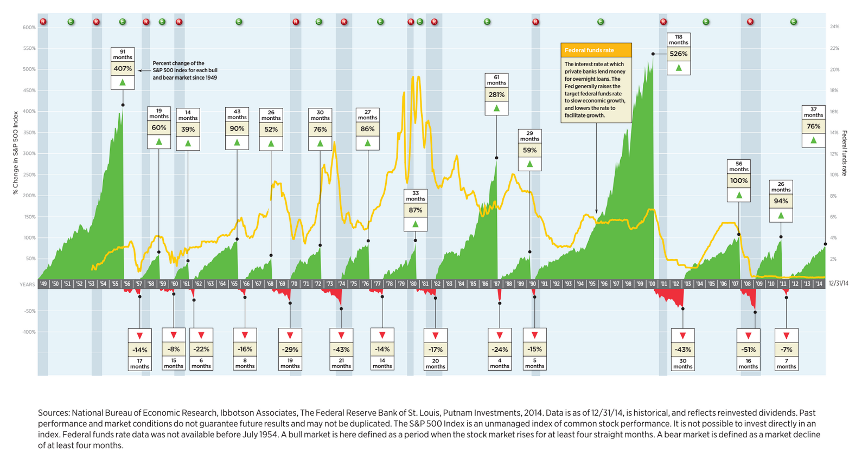Select the orange Federal funds rate header
Viewport: 868px width, 459px height.
(x=596, y=50)
